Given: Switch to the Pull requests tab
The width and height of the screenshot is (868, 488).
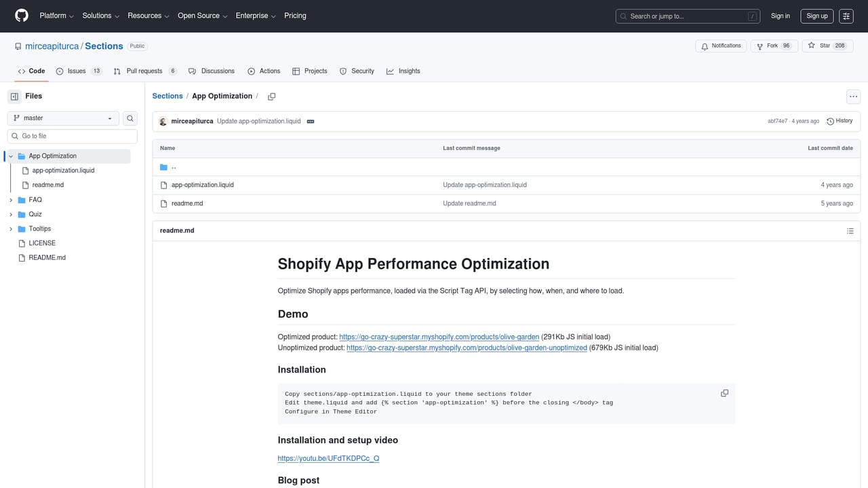Looking at the screenshot, I should (x=144, y=70).
